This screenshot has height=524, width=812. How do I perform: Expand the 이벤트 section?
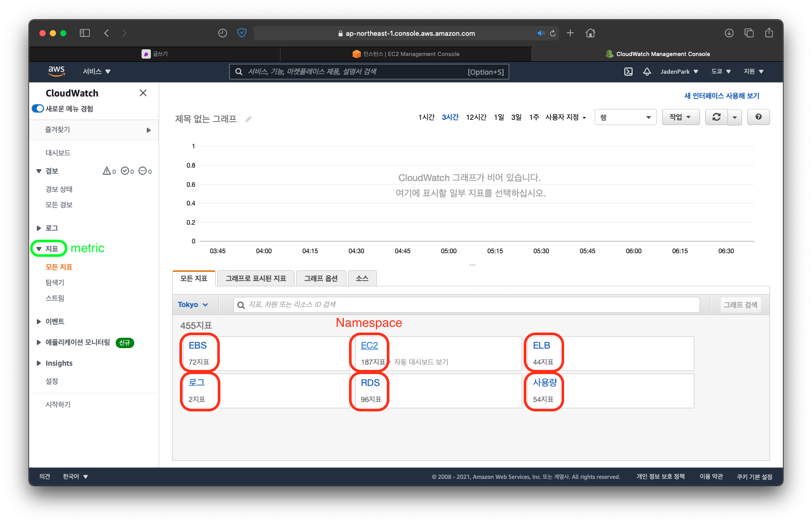click(39, 322)
